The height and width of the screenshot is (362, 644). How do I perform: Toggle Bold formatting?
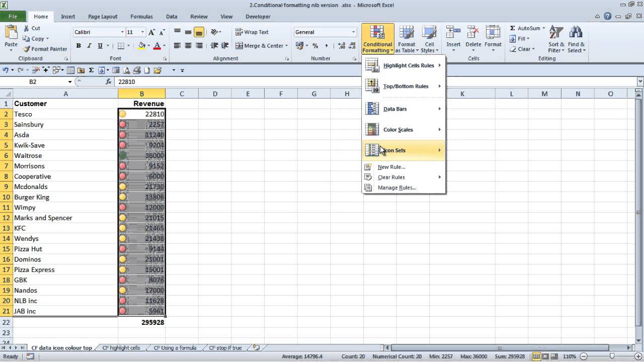78,45
